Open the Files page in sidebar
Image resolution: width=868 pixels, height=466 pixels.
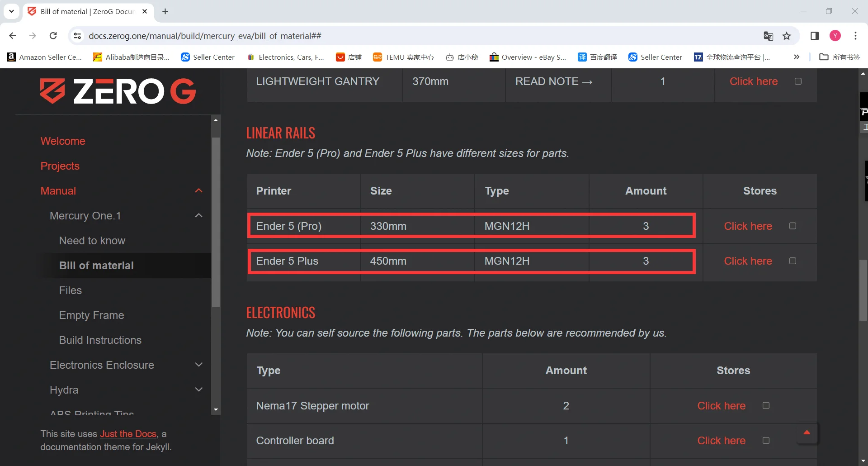coord(71,290)
